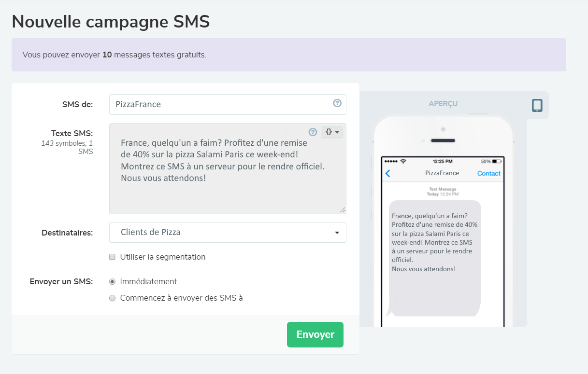Image resolution: width=588 pixels, height=374 pixels.
Task: Select the "Immédiatement" radio option
Action: click(112, 281)
